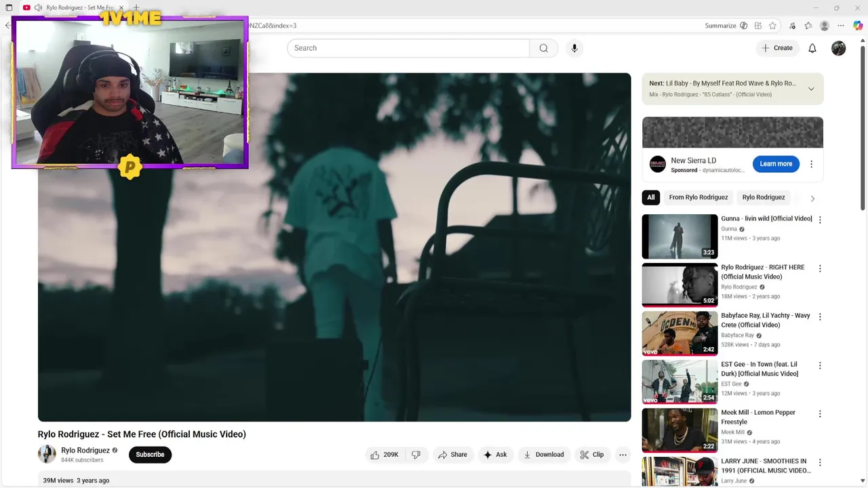Open EST Gee In Town thumbnail
The width and height of the screenshot is (868, 488).
(x=679, y=382)
